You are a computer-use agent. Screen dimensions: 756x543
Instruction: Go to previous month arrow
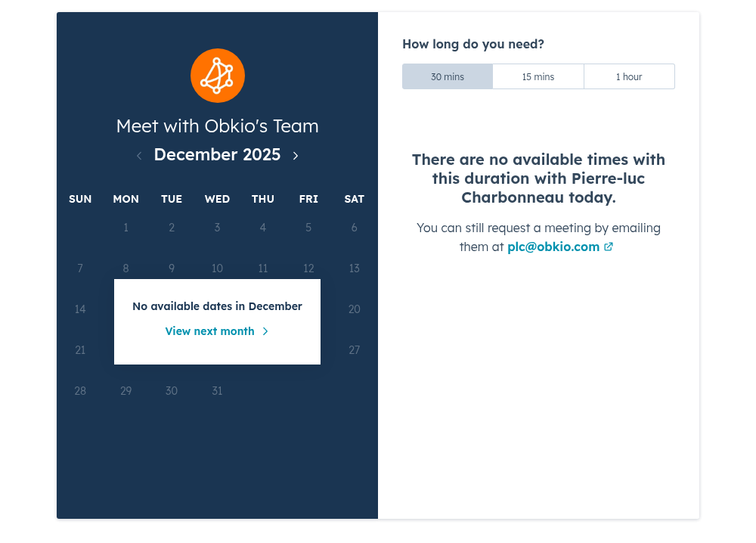(x=139, y=156)
